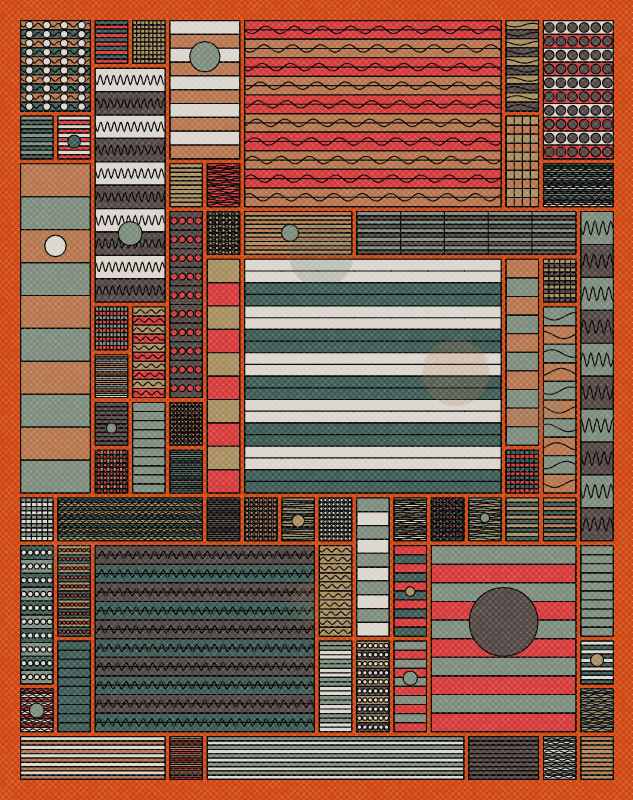Click the tall column of red dots

[x=185, y=304]
